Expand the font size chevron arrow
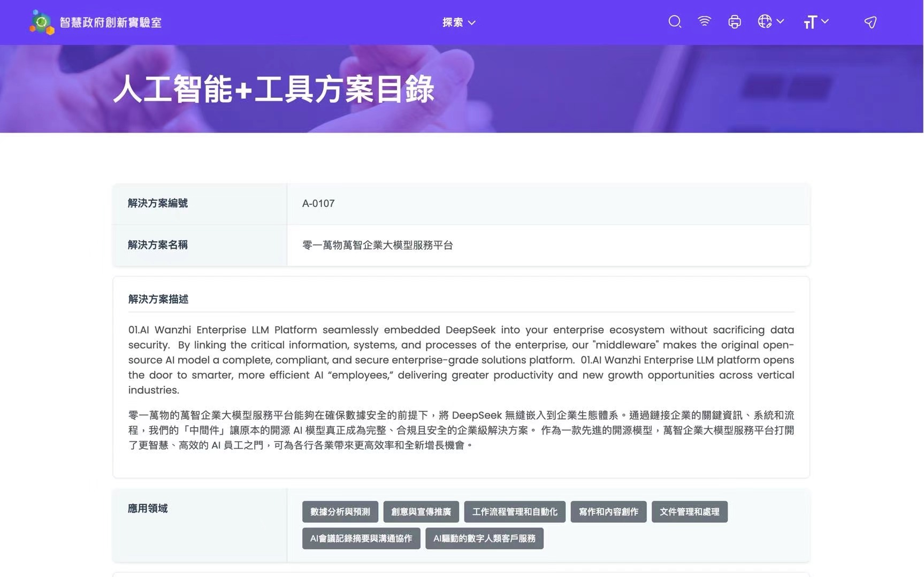 click(x=824, y=21)
